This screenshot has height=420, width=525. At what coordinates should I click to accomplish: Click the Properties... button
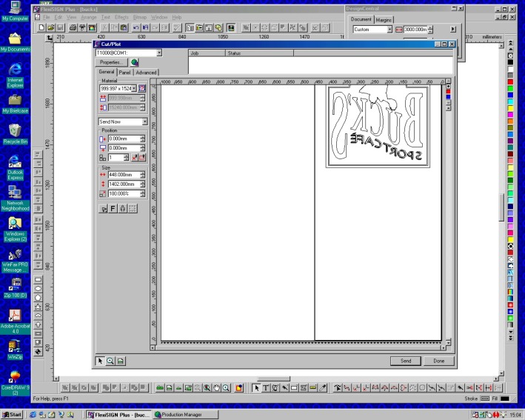(x=112, y=62)
